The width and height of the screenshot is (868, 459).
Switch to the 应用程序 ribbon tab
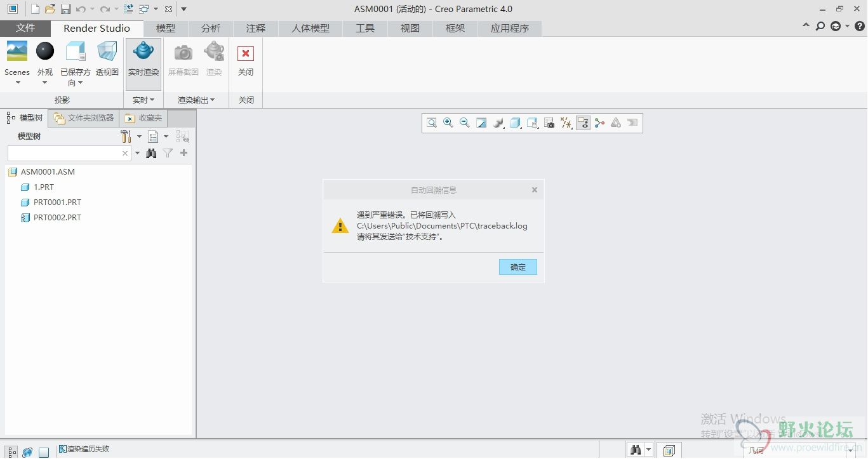click(510, 29)
